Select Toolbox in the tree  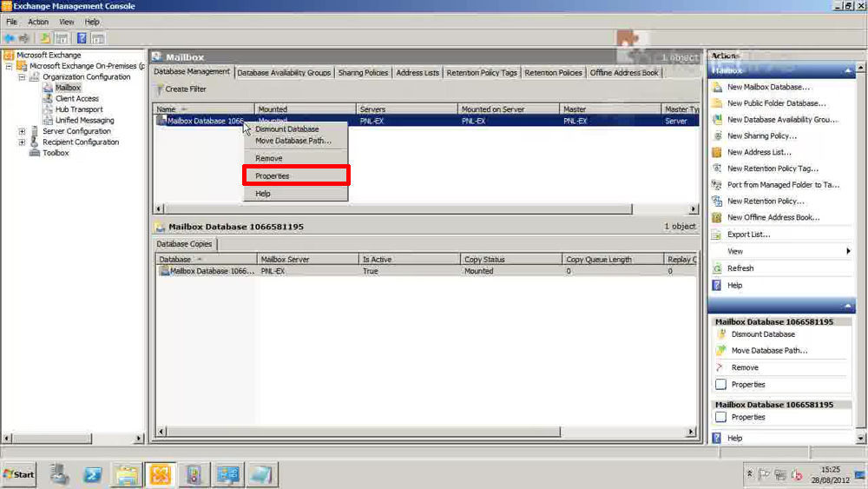click(56, 153)
